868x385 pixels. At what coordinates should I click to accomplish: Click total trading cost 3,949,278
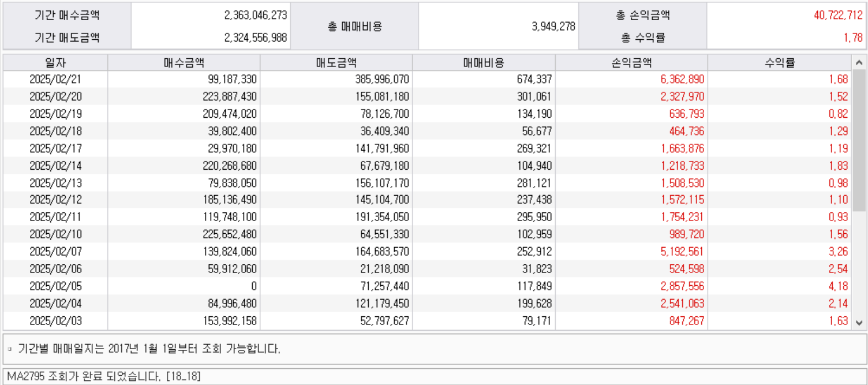tap(553, 27)
